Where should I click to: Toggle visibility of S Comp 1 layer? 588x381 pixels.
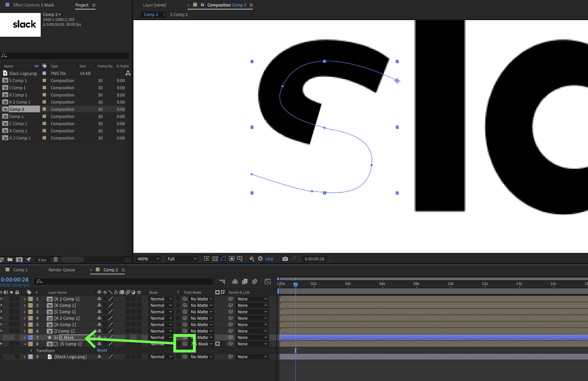coord(1,344)
